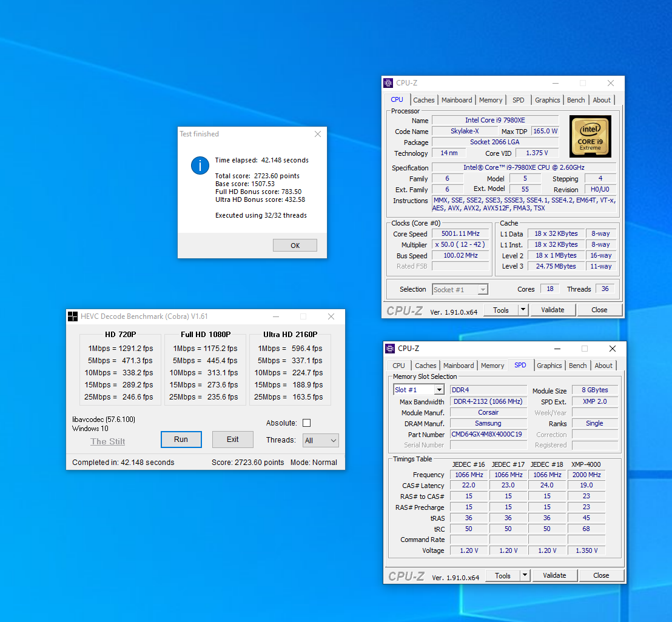The image size is (672, 622).
Task: Click the Intel Core i9 7980XE name field
Action: tap(495, 121)
